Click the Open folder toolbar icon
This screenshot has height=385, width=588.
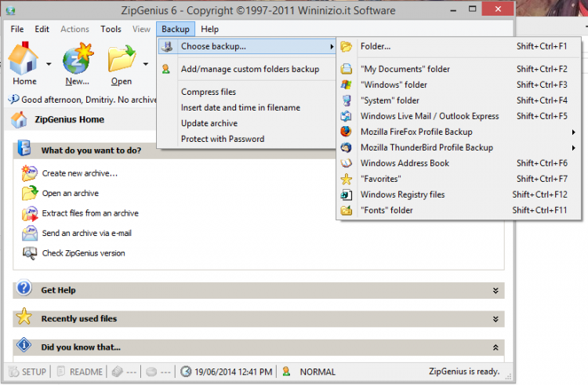pos(122,58)
